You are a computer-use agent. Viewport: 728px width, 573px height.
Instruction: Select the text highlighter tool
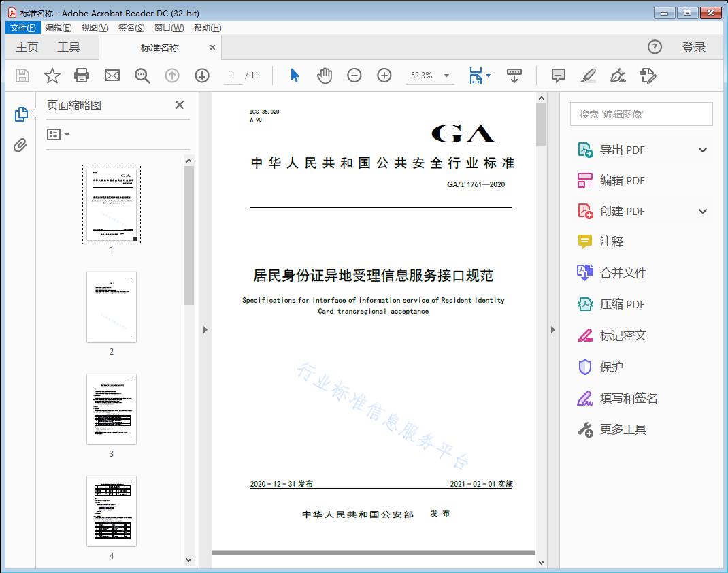(x=589, y=76)
